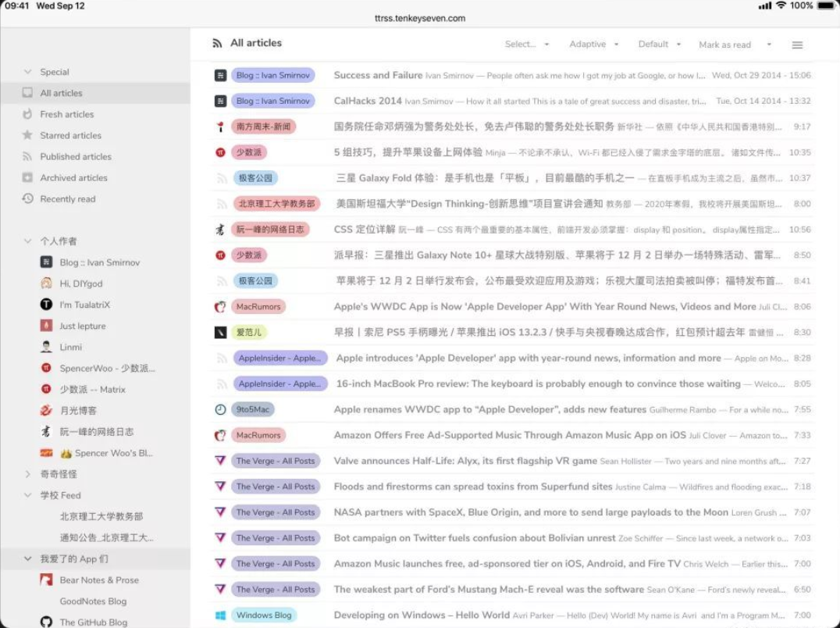Click the 爱范儿 black favicon

coord(220,332)
